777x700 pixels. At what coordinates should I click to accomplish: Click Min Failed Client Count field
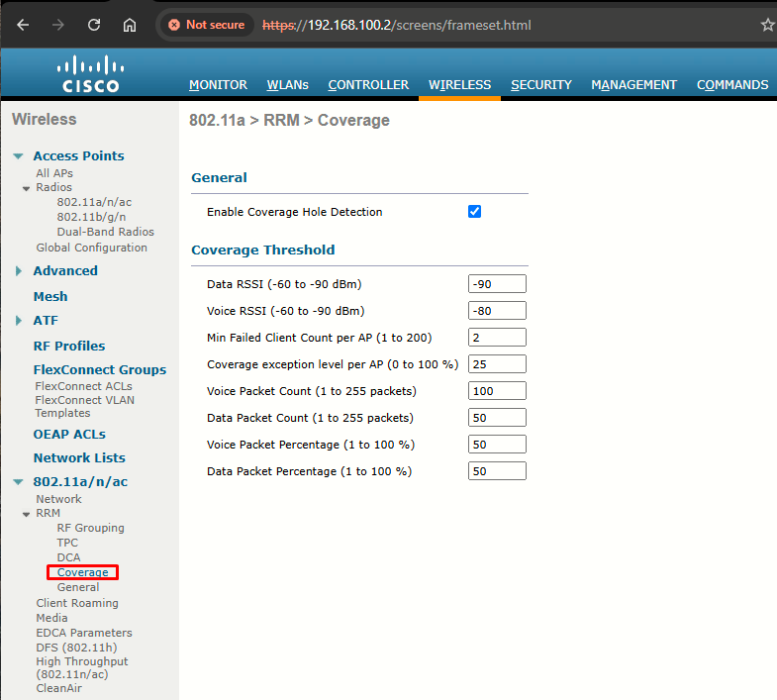coord(497,338)
